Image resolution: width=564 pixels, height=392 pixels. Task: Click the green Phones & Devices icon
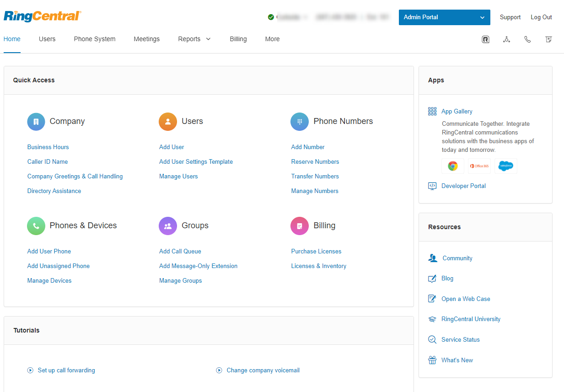coord(36,226)
